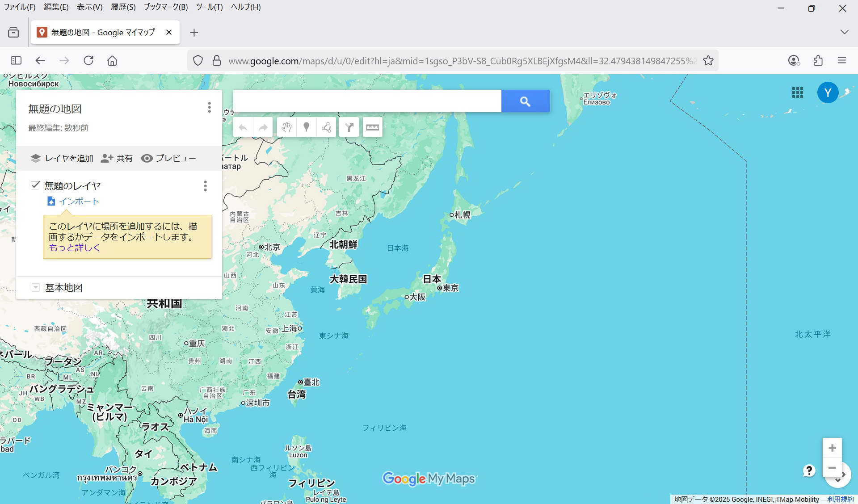Screen dimensions: 858x504
Task: Open the Google apps grid
Action: 798,92
